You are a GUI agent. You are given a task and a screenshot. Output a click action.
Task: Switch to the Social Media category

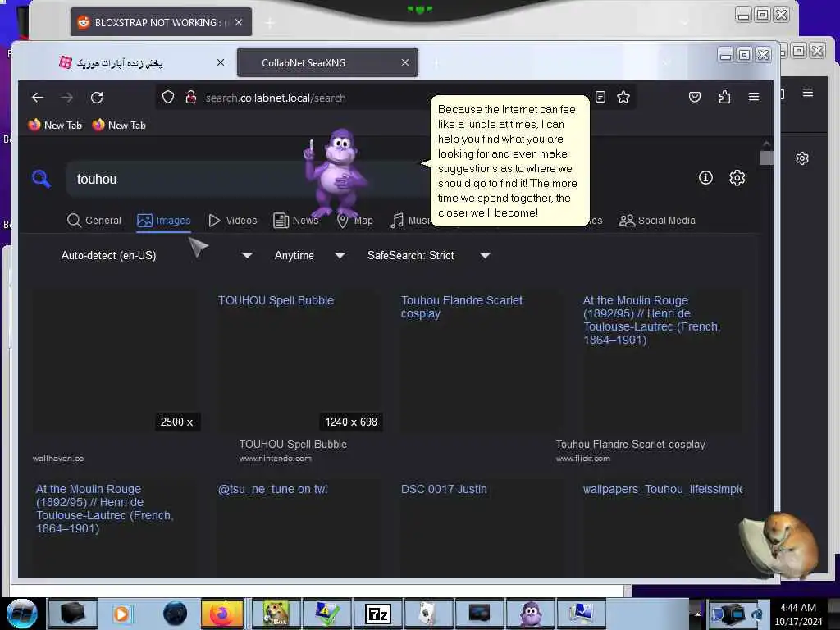657,220
